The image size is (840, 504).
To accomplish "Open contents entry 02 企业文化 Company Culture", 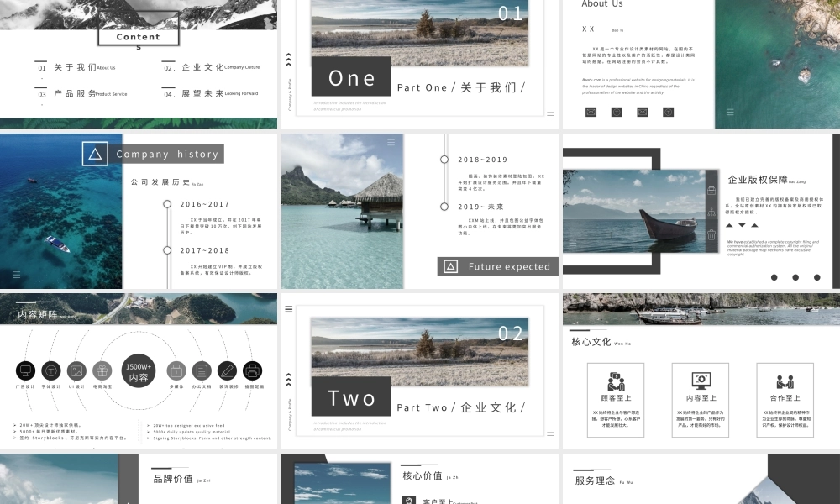I will (x=211, y=67).
